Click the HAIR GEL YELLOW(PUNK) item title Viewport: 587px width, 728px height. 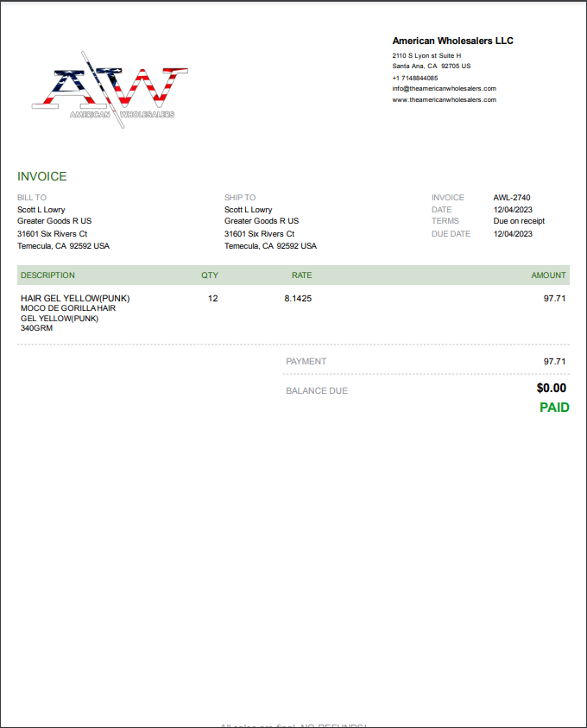point(75,298)
